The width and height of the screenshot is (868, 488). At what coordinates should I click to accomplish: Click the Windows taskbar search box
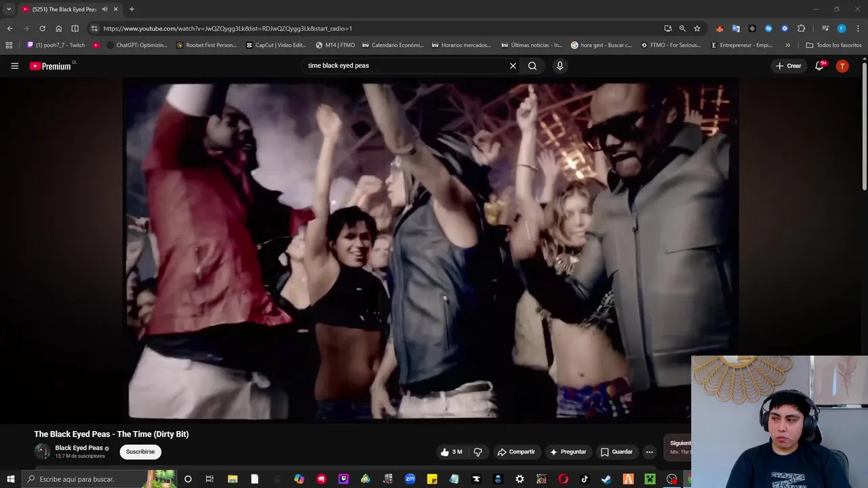[99, 479]
